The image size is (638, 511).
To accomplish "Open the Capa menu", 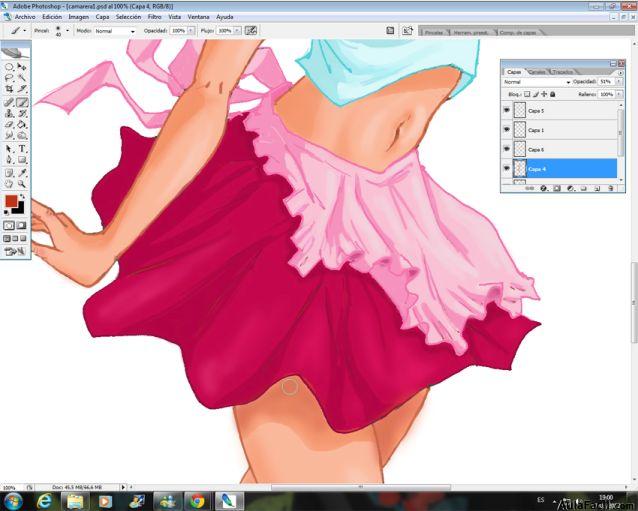I will 102,17.
